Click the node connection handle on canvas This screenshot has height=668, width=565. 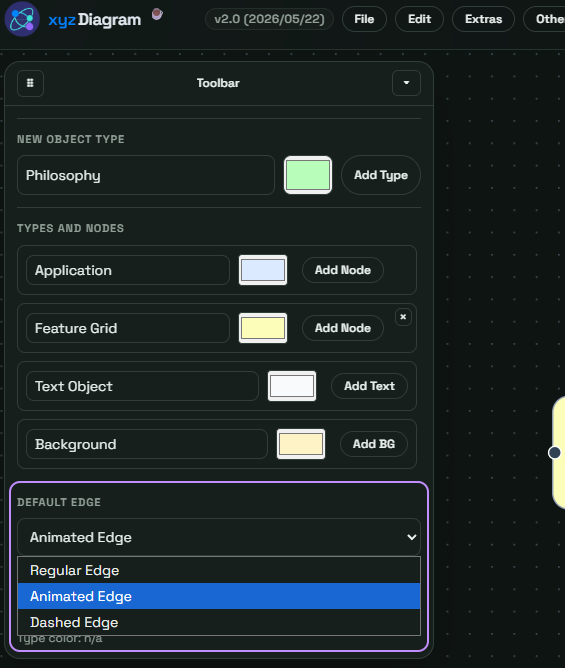[x=554, y=452]
